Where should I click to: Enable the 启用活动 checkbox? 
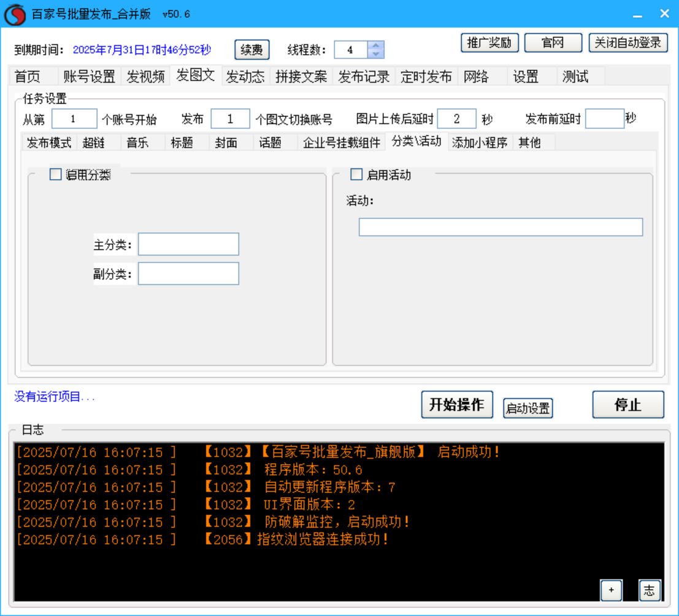pyautogui.click(x=356, y=174)
